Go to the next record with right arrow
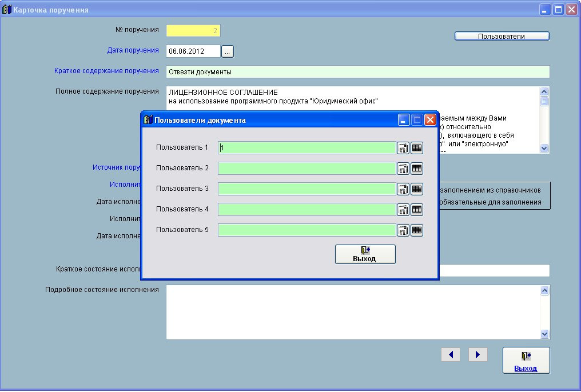Viewport: 581px width, 392px height. tap(477, 355)
